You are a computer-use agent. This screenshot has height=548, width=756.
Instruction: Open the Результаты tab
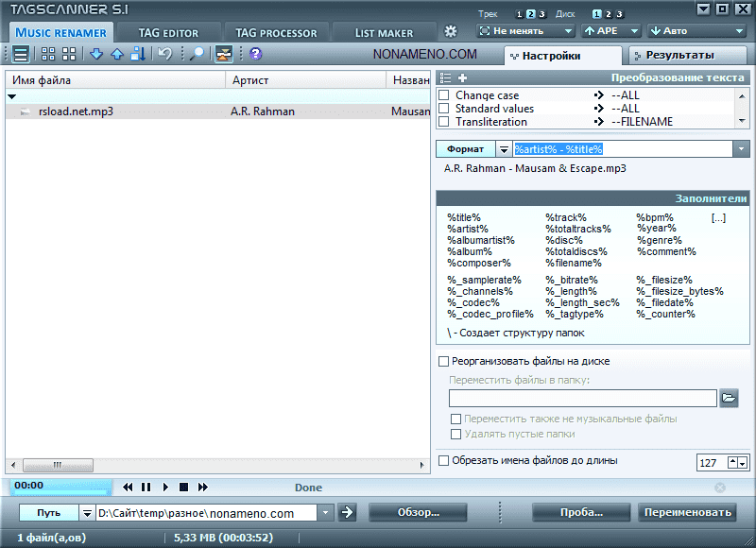click(x=679, y=56)
